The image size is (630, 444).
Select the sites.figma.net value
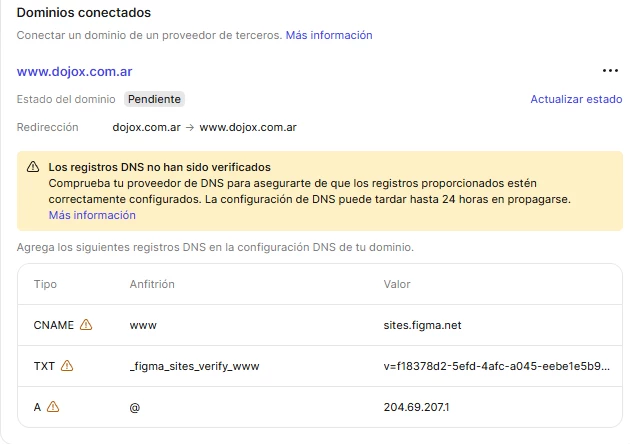coord(422,325)
